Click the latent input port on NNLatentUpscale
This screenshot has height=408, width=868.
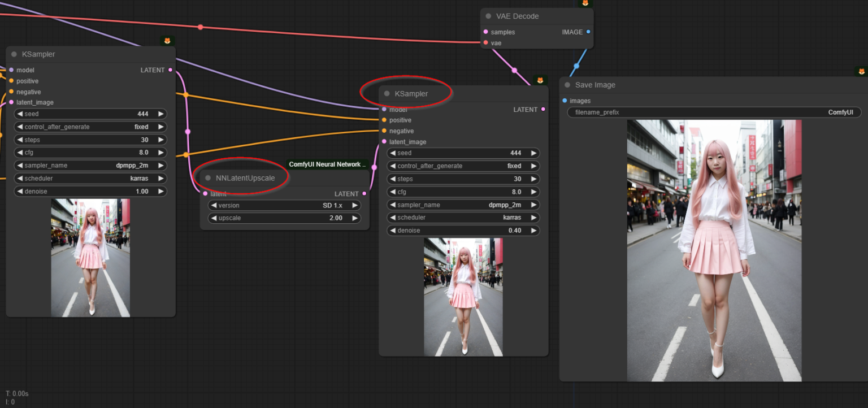click(x=206, y=194)
